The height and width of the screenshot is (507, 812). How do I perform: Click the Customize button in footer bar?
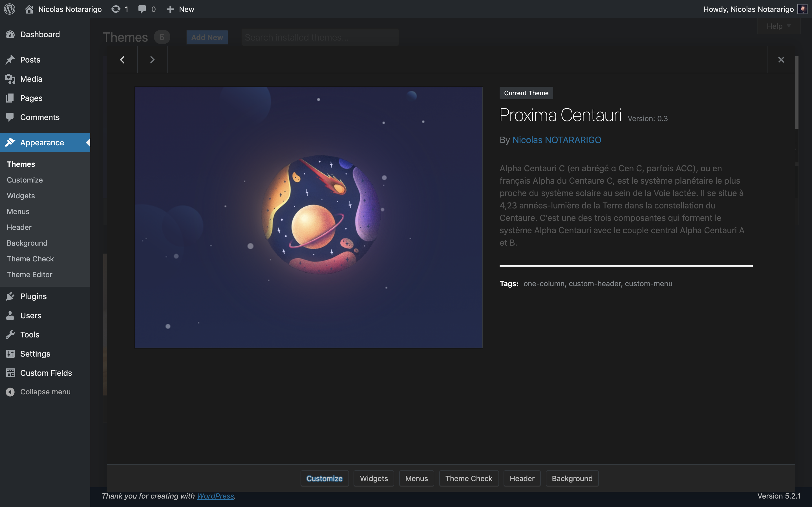tap(325, 479)
